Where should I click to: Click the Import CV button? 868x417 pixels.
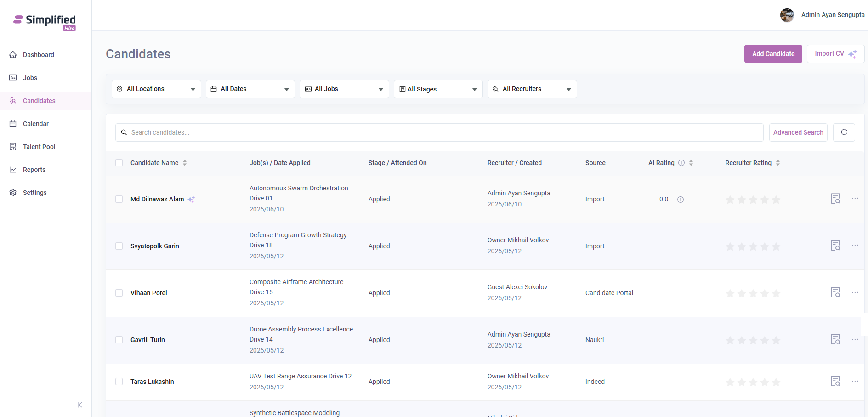(836, 54)
